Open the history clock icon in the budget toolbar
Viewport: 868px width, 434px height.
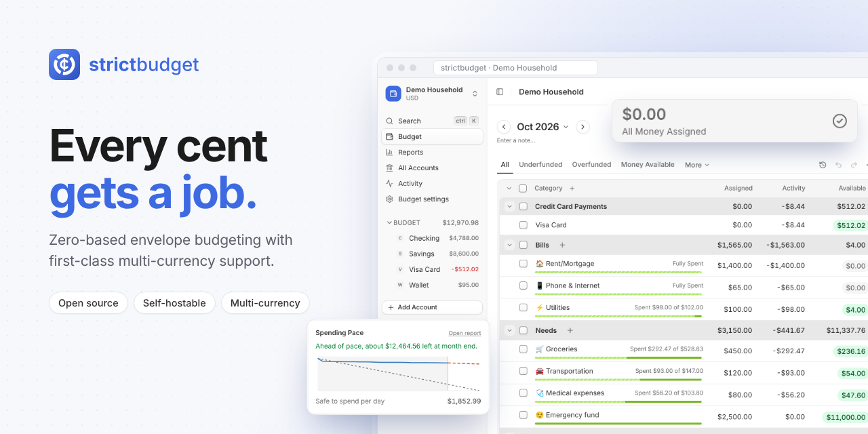click(823, 165)
